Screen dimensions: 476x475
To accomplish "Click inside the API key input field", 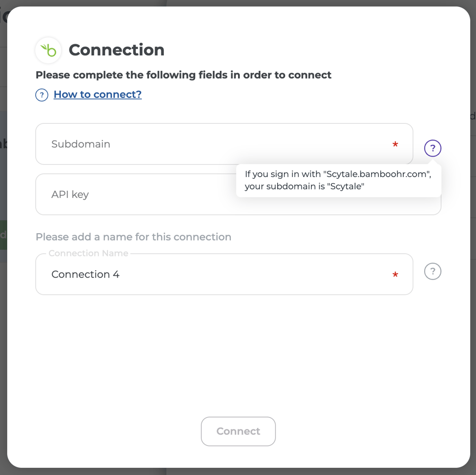I will point(119,194).
